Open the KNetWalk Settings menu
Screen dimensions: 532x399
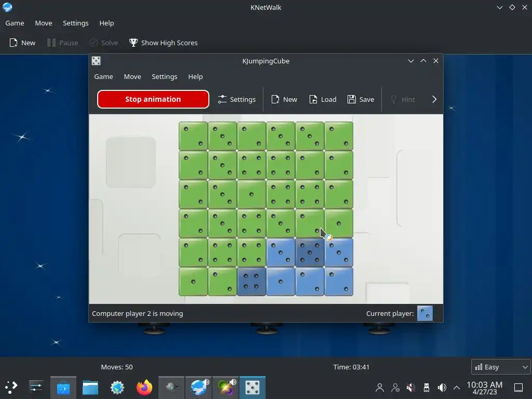pyautogui.click(x=76, y=23)
